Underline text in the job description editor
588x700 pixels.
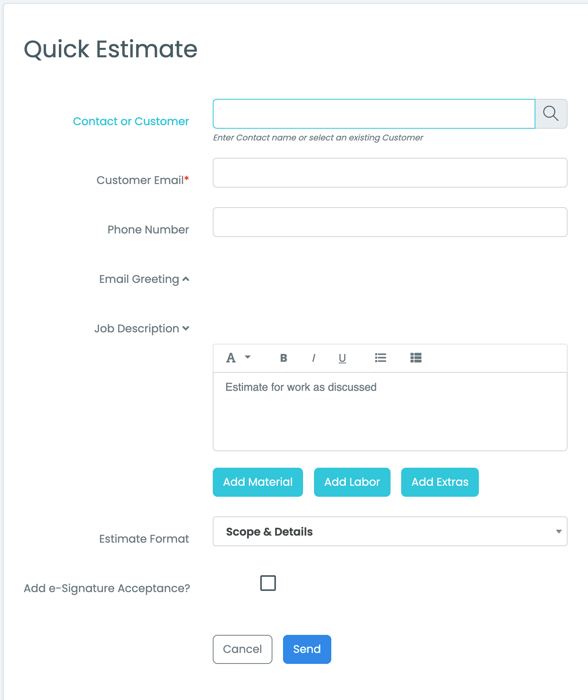click(342, 358)
